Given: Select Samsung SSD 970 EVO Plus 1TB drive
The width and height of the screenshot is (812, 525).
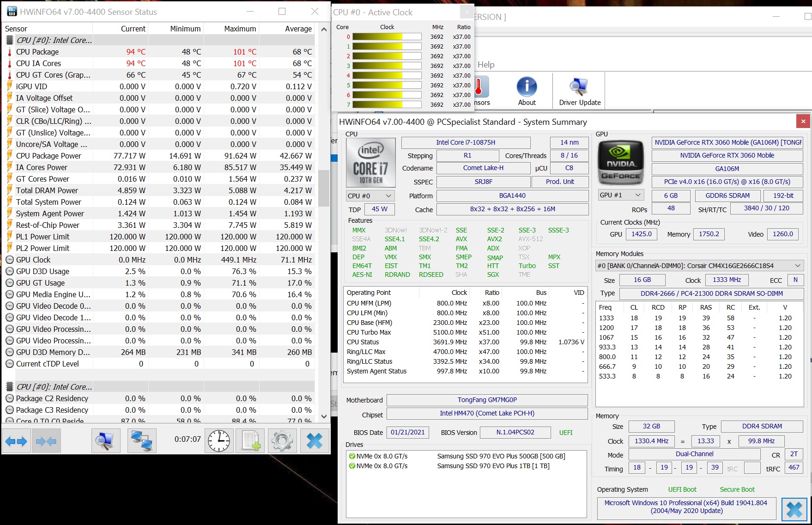Looking at the screenshot, I should (466, 466).
